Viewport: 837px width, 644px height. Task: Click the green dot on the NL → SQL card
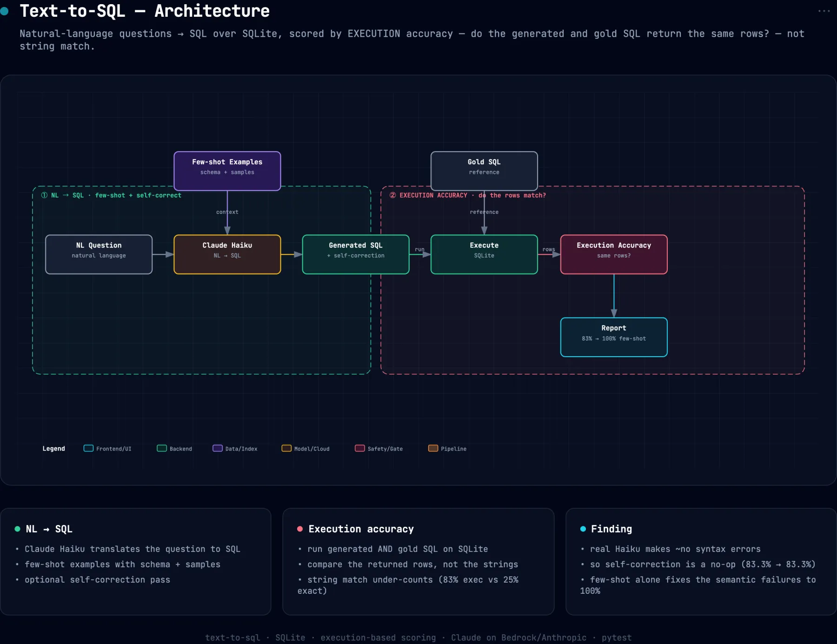click(18, 529)
